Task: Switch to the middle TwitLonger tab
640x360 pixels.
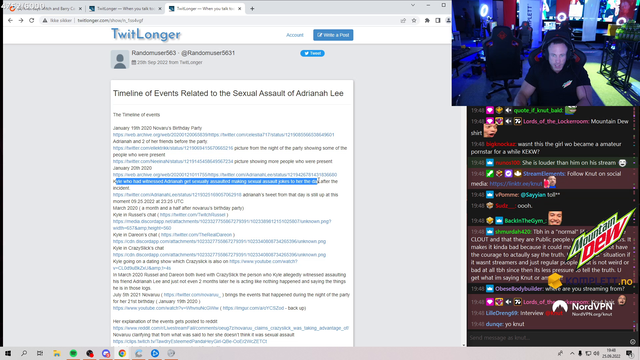Action: coord(124,9)
